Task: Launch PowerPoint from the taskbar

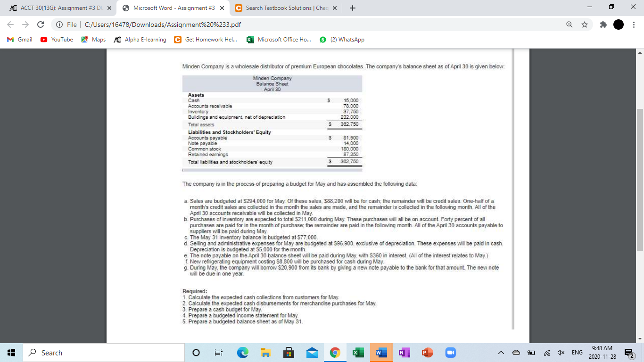Action: [427, 352]
